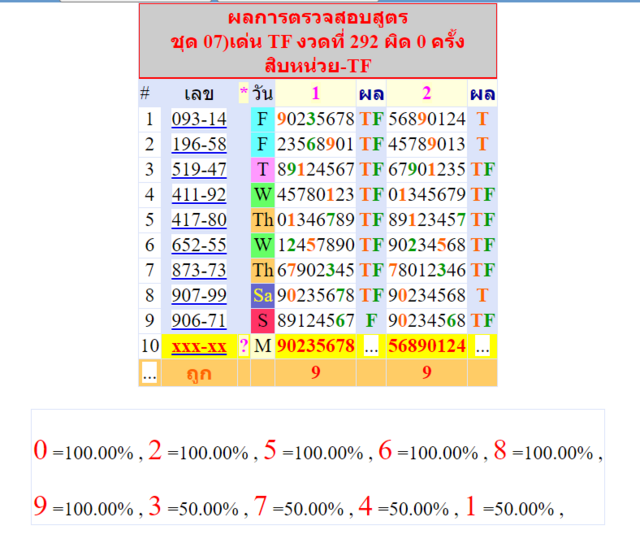Click value 23568901 in row 2
Screen dimensions: 640x543
[x=316, y=145]
